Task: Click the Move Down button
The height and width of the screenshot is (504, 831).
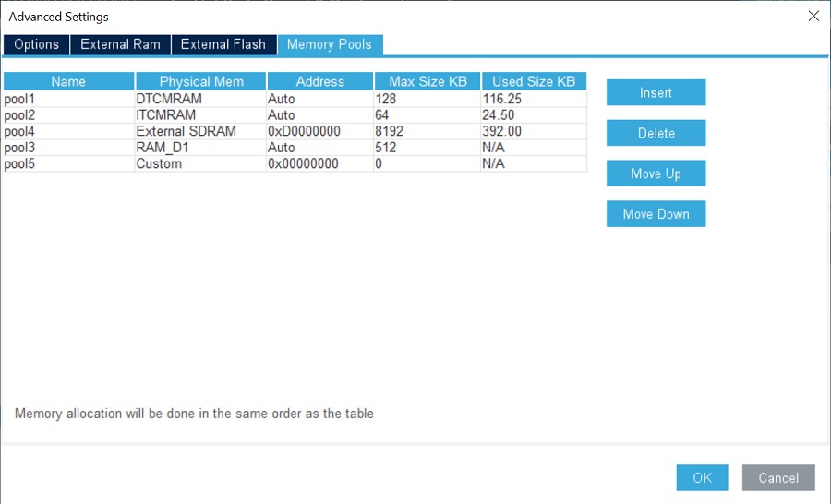Action: 656,213
